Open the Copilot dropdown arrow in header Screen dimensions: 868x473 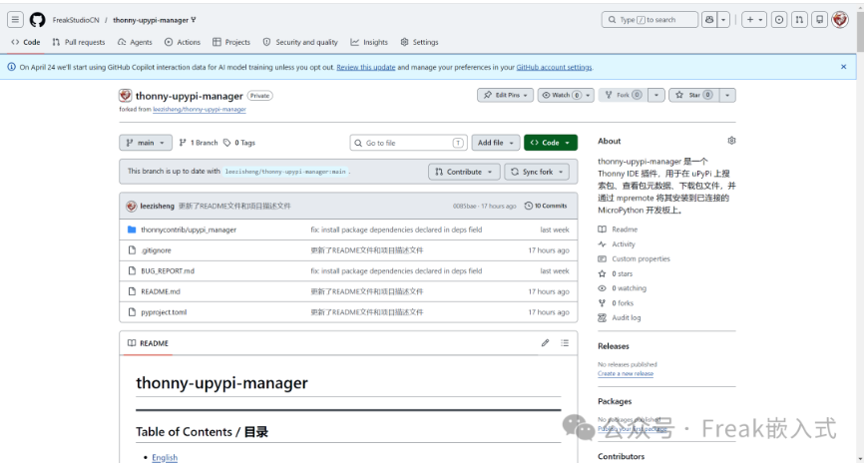click(723, 20)
